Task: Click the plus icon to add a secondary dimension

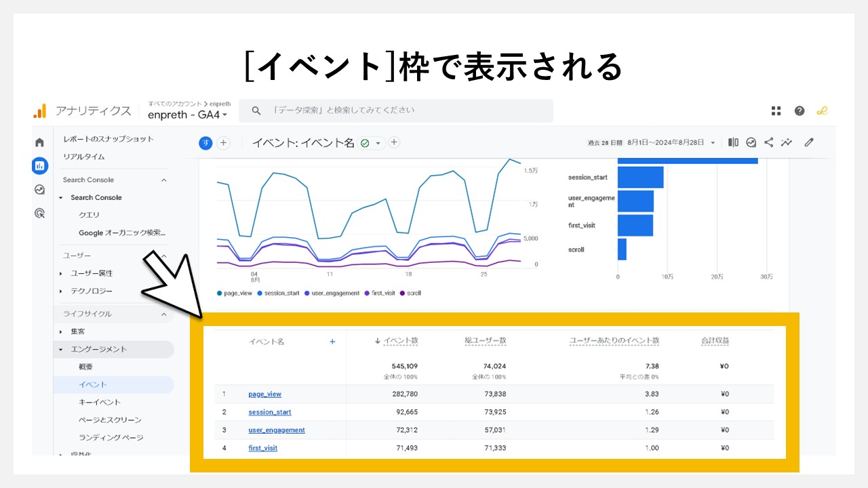Action: click(x=332, y=342)
